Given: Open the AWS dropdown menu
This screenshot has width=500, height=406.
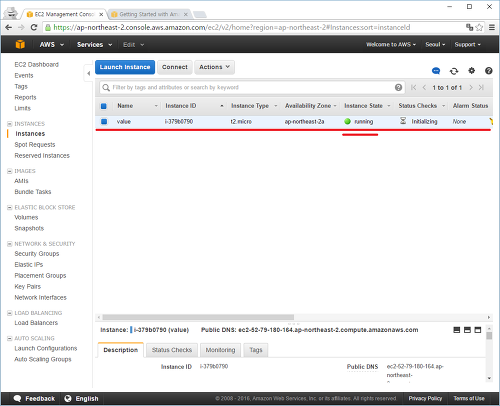Looking at the screenshot, I should pyautogui.click(x=52, y=44).
